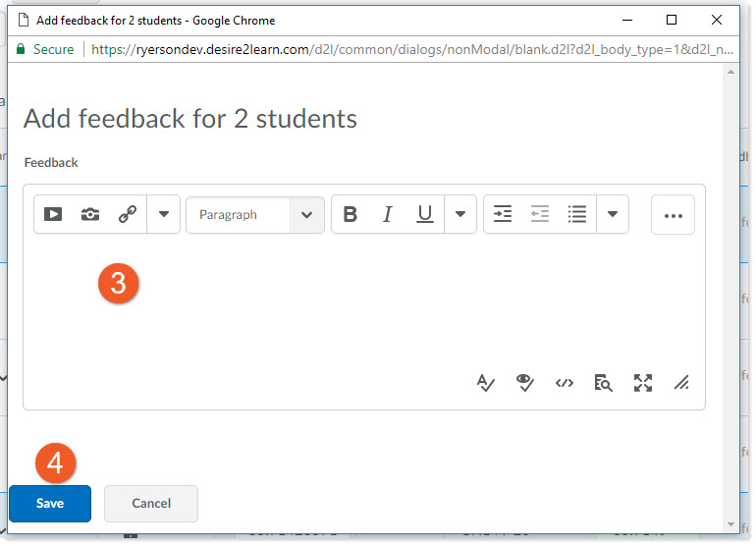The image size is (756, 546).
Task: Toggle Underline formatting
Action: tap(424, 214)
